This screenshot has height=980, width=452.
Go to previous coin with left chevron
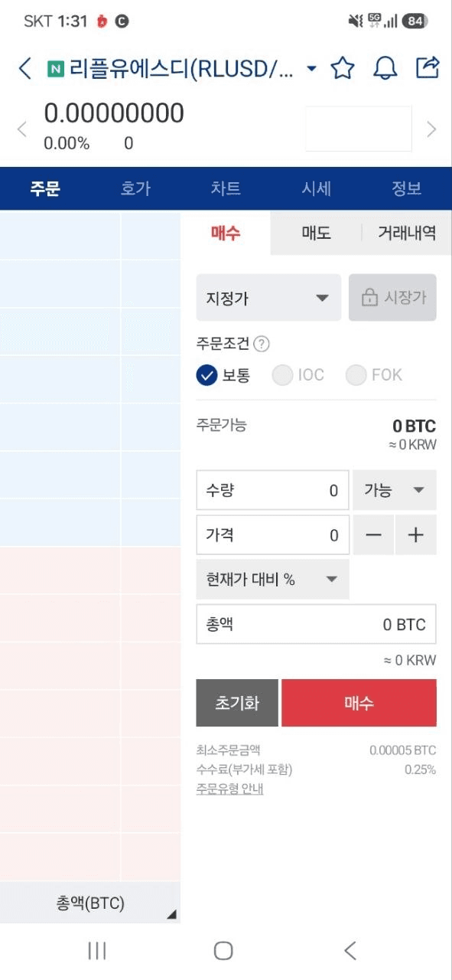point(21,129)
